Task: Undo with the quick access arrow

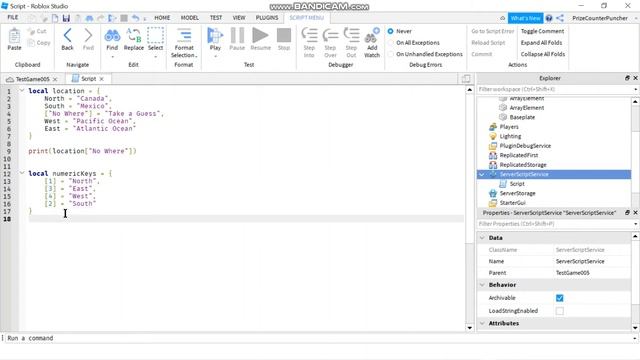Action: pos(135,18)
